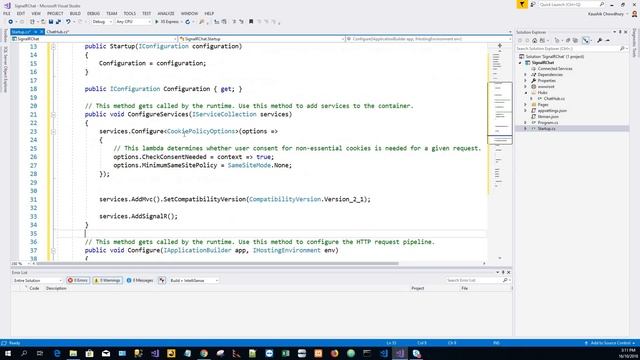Expand the Properties node in Solution Explorer
This screenshot has width=640, height=360.
[526, 81]
